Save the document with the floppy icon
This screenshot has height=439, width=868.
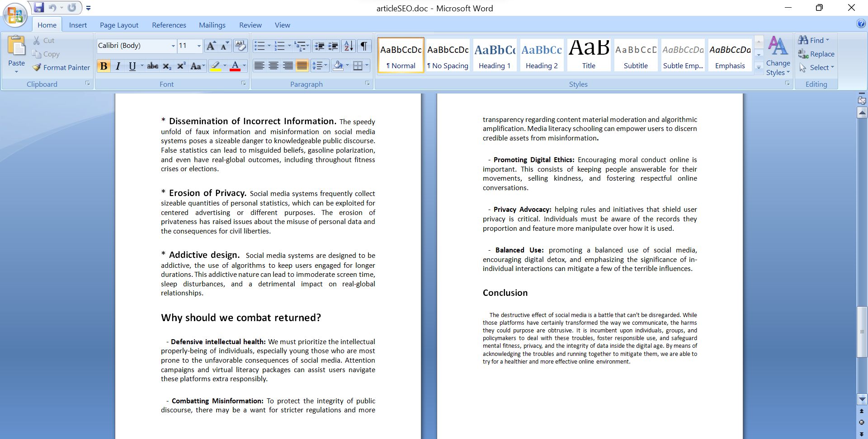[x=39, y=8]
